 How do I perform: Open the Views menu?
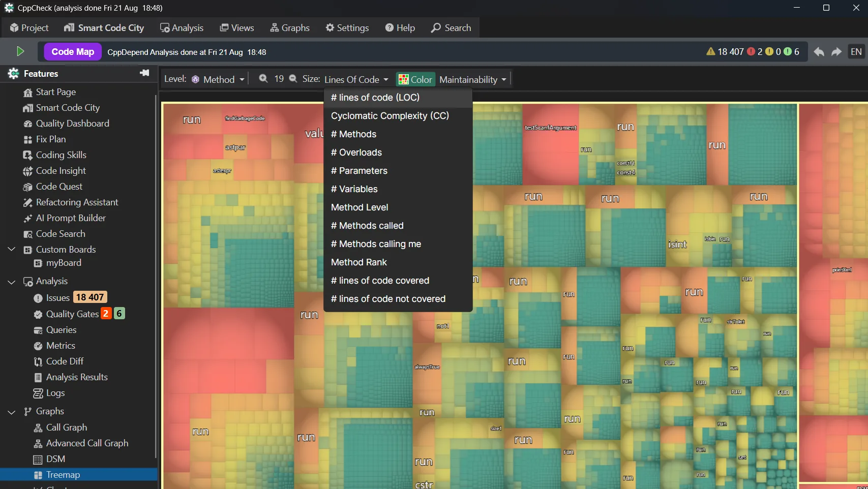(x=237, y=27)
